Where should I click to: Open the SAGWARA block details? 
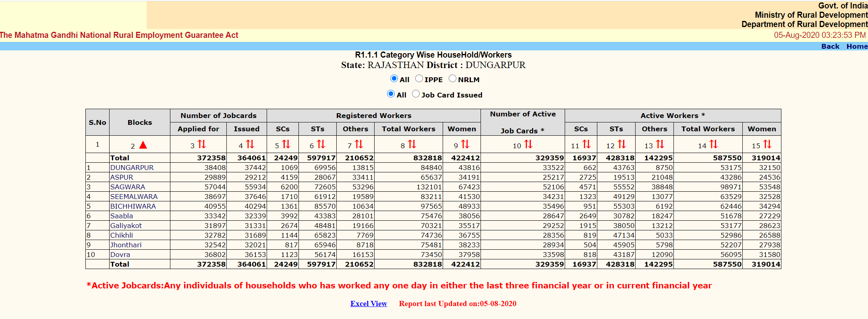pos(127,187)
